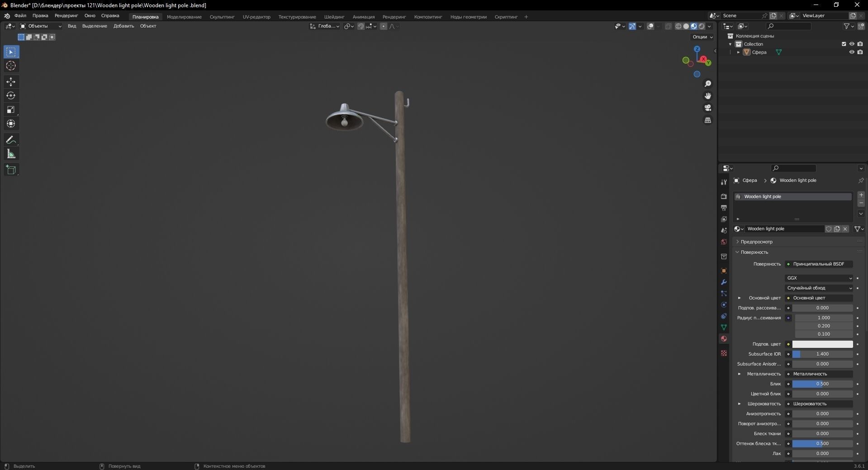Screen dimensions: 868x470
Task: Open the Добавить viewport menu
Action: [123, 26]
